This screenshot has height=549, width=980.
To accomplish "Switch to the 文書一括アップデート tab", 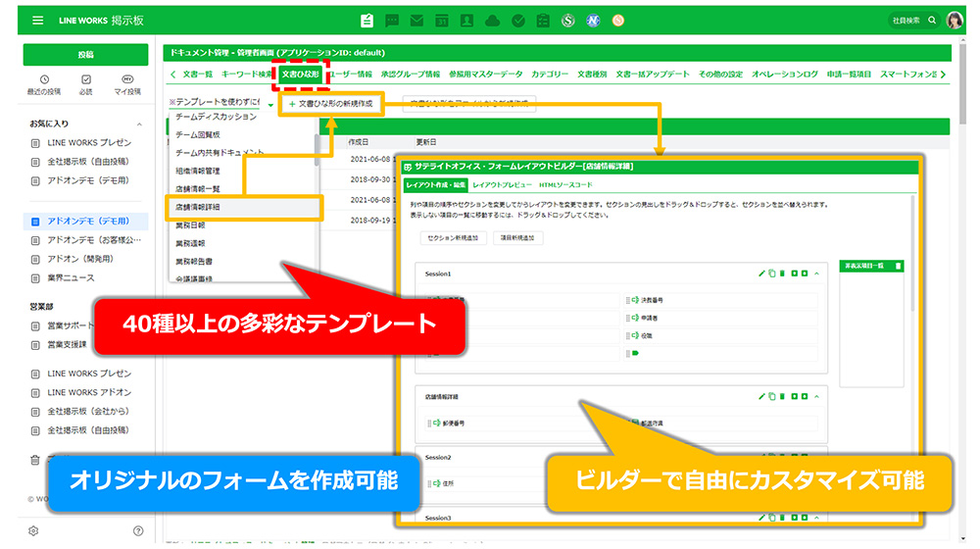I will 653,75.
